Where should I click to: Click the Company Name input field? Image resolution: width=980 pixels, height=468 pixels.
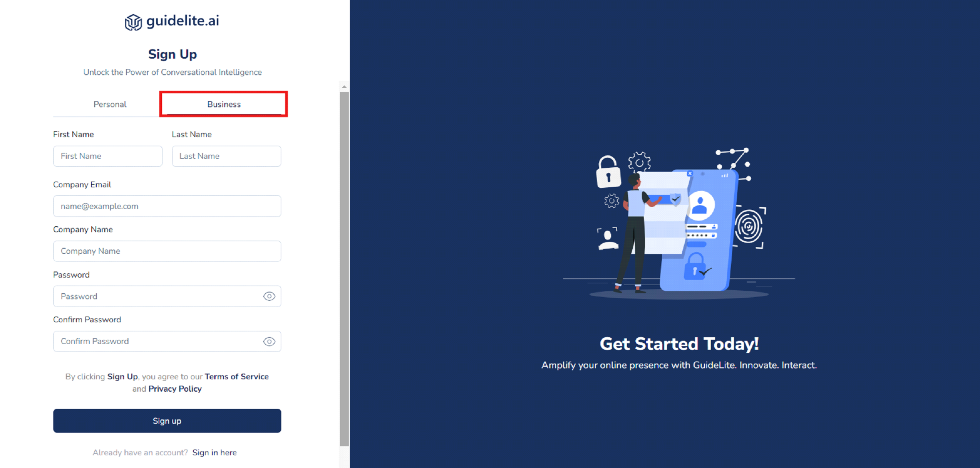coord(167,251)
